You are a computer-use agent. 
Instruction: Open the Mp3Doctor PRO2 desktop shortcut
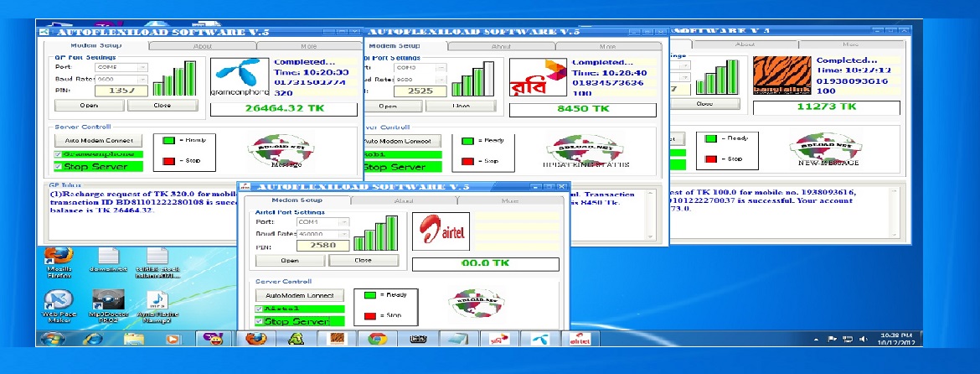click(108, 306)
